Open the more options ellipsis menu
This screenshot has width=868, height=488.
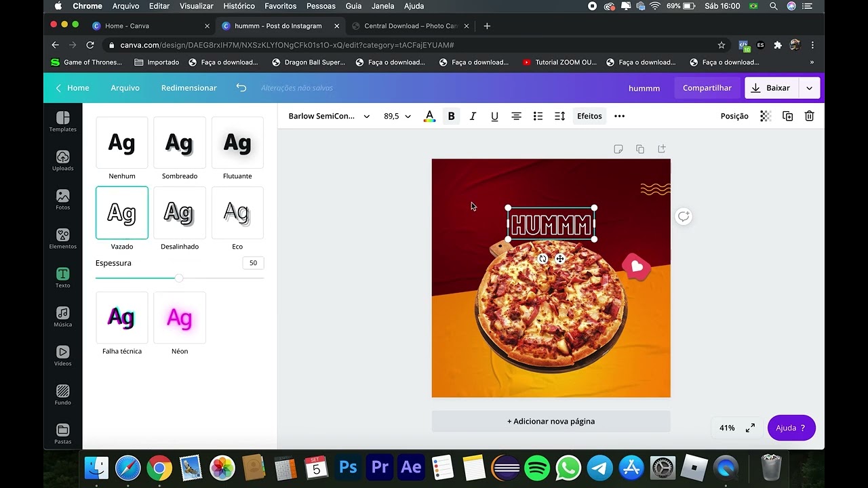coord(619,116)
